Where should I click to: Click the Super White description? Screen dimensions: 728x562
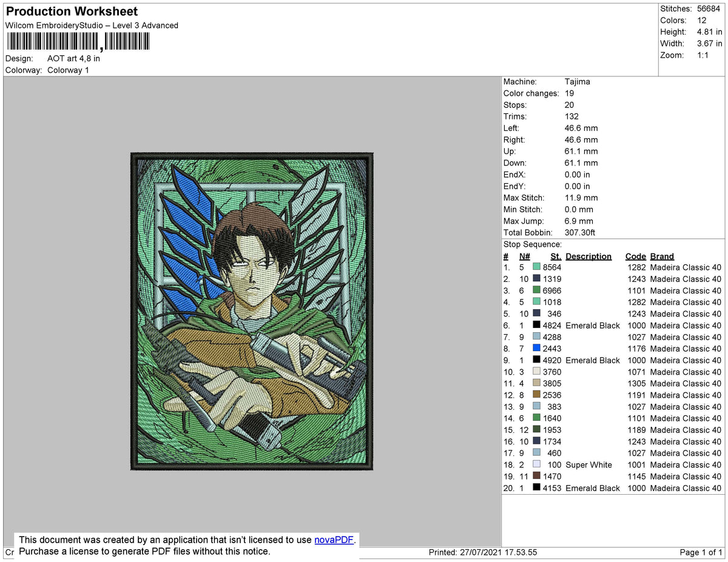point(588,465)
